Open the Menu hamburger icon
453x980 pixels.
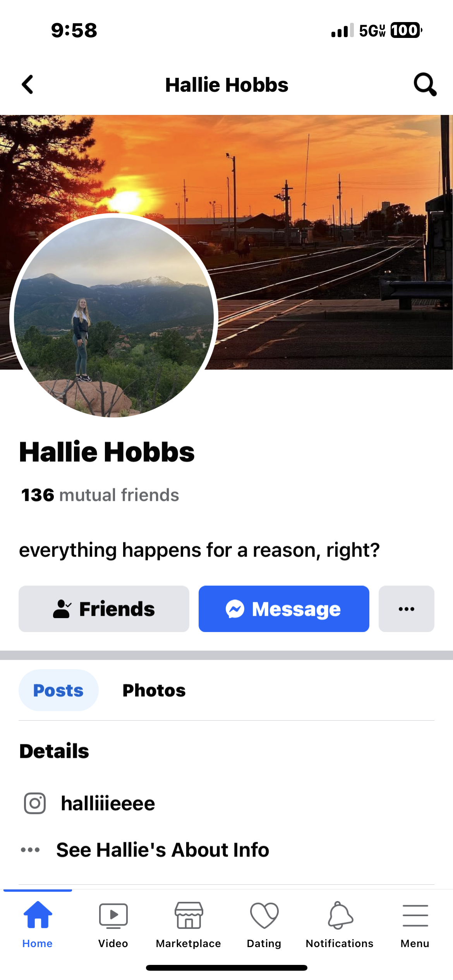coord(415,915)
